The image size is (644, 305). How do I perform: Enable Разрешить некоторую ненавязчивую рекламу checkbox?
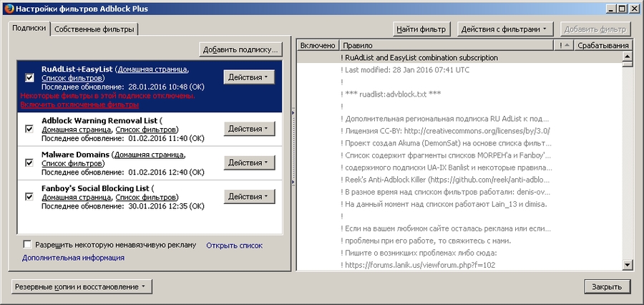(x=27, y=245)
